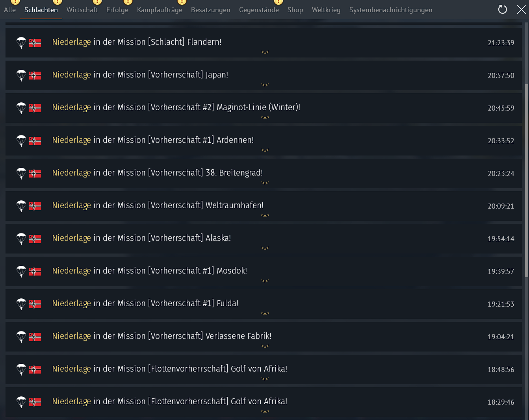Click the "[Vorherrschaft #1] Mosdok!" message text
The width and height of the screenshot is (529, 420).
tap(198, 271)
